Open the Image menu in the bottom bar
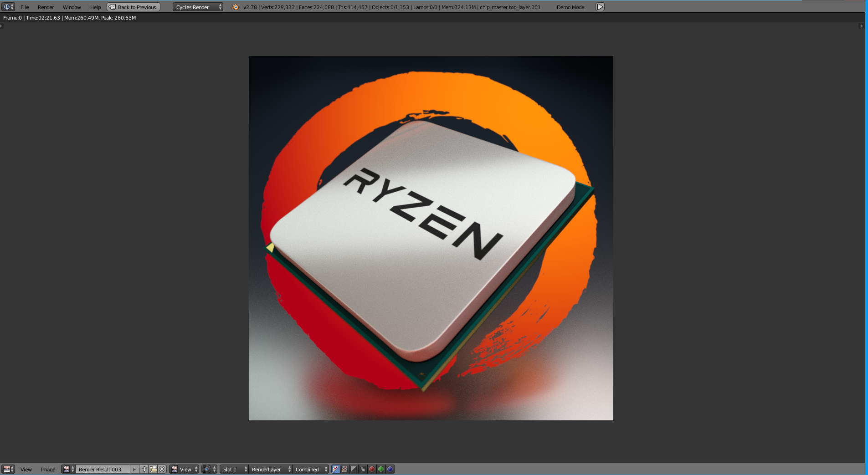Viewport: 868px width, 475px height. (48, 469)
